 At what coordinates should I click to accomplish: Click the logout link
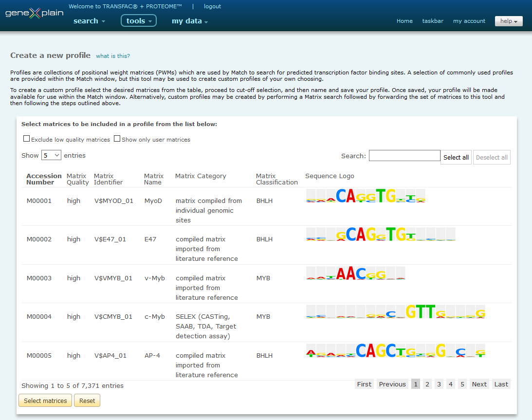click(212, 6)
